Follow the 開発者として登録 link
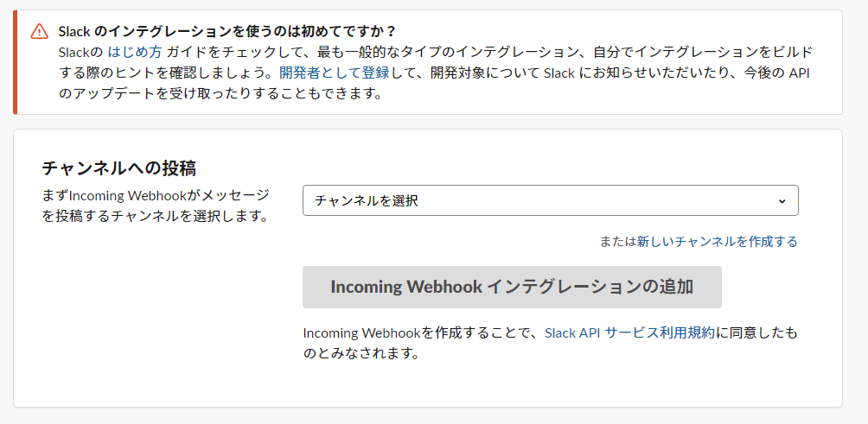868x424 pixels. pos(333,73)
